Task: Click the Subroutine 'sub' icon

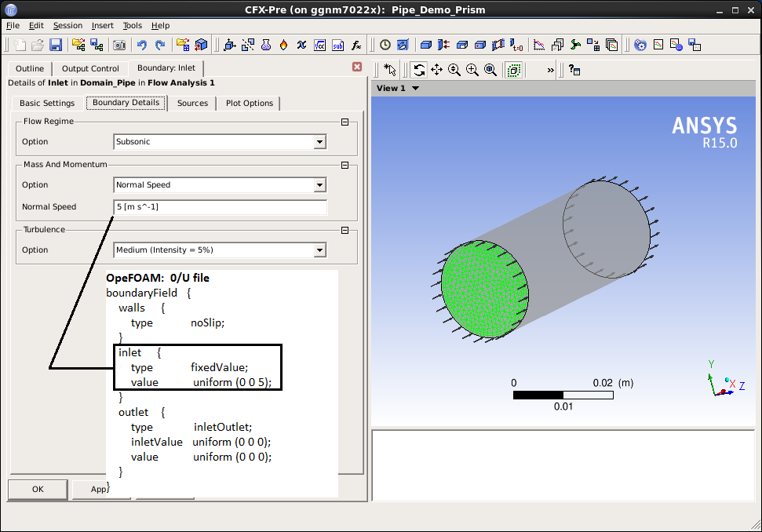Action: (338, 46)
